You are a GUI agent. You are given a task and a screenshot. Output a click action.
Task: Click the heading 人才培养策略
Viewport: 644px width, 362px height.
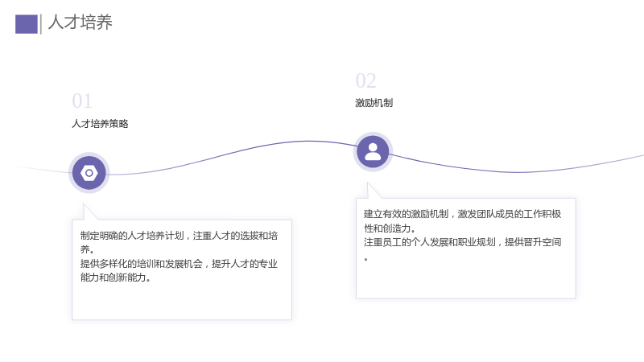point(100,124)
